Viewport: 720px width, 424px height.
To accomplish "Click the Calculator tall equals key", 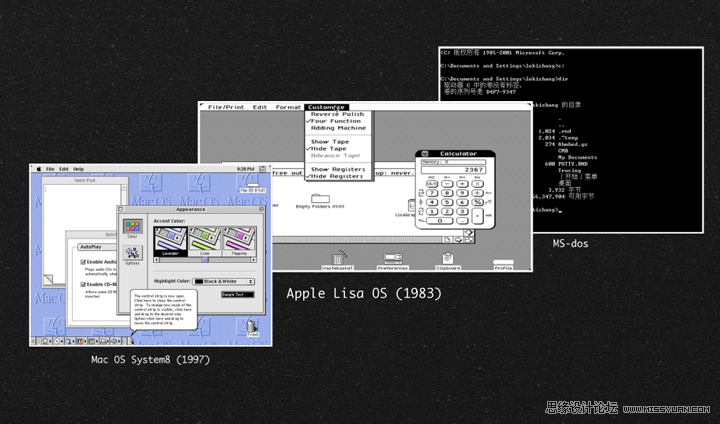I will pyautogui.click(x=478, y=216).
